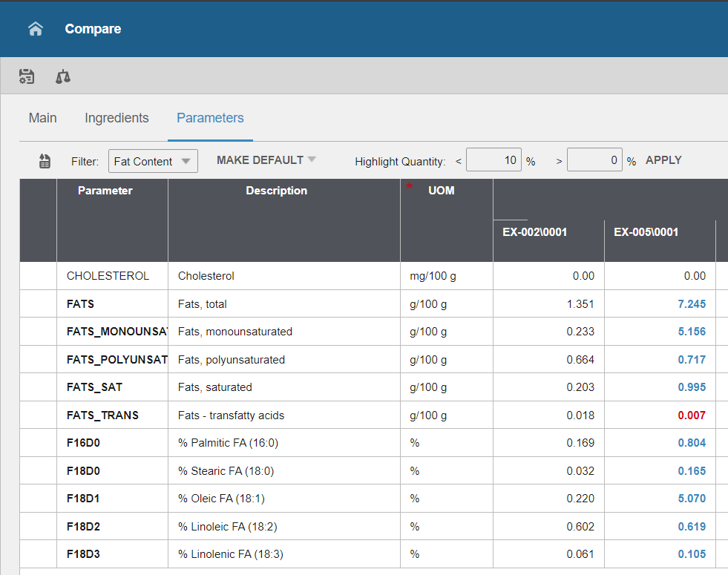
Task: Click the balance scale compare icon
Action: [63, 76]
